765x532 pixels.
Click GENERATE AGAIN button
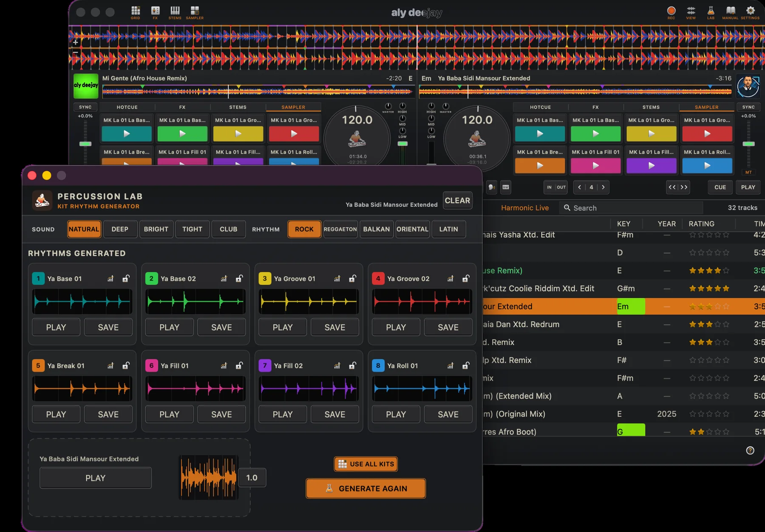[366, 489]
